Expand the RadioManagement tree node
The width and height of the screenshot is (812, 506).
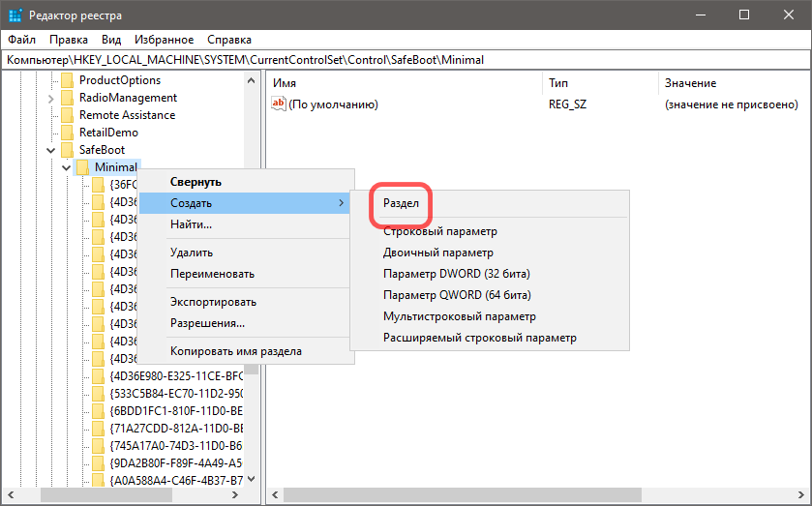[x=50, y=98]
